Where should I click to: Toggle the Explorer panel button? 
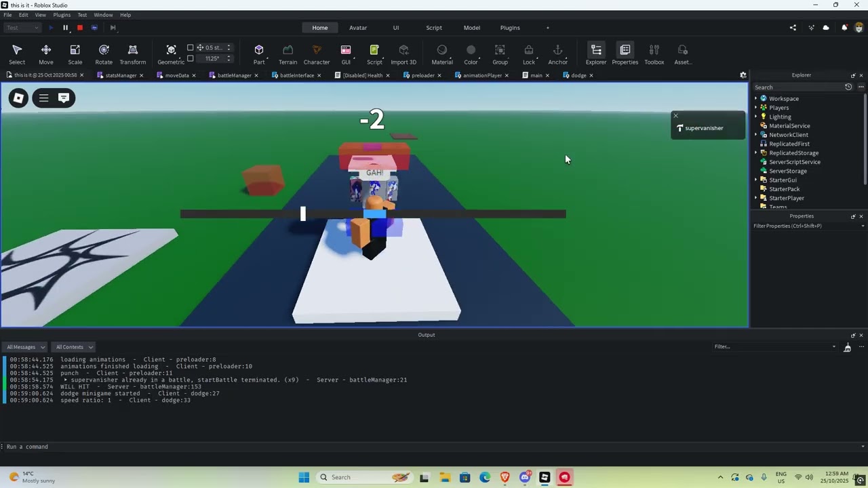click(x=596, y=54)
